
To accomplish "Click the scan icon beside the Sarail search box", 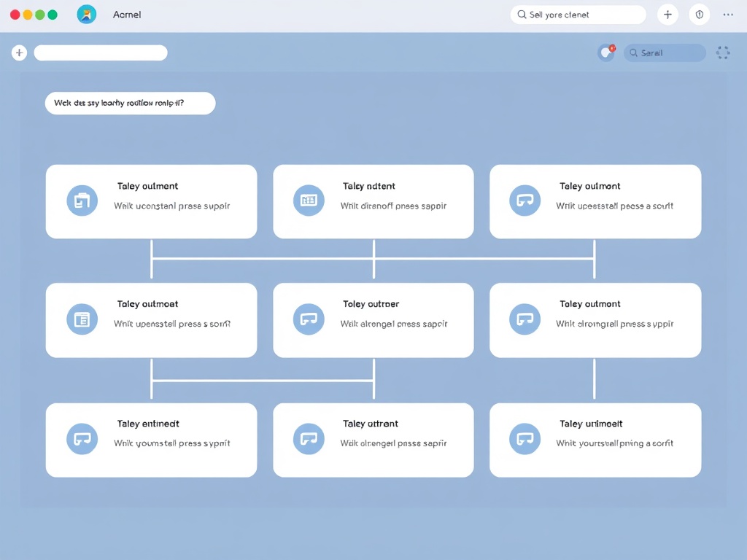I will 723,52.
